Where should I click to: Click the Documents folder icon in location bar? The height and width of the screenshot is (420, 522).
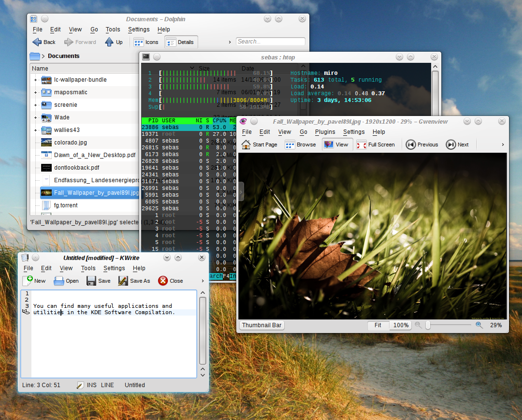(x=35, y=56)
